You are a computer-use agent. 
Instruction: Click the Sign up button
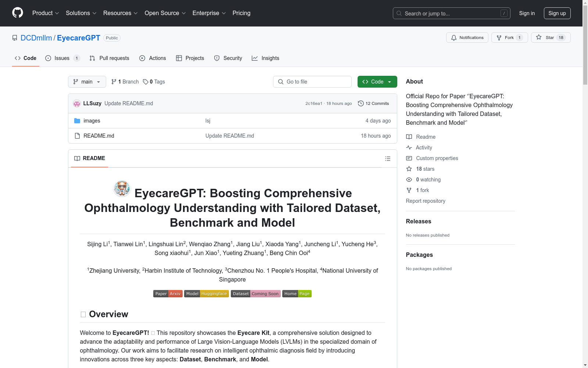click(557, 13)
